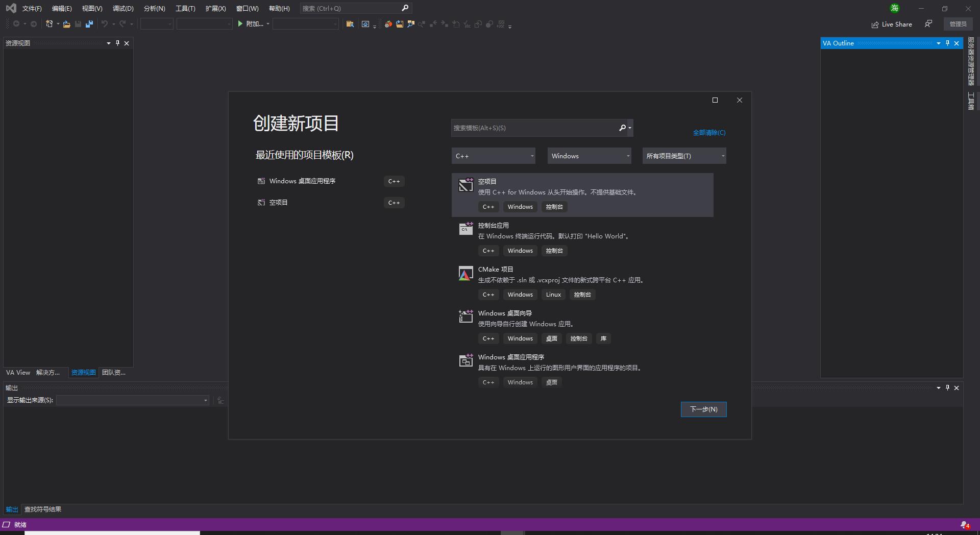Open the all project types dropdown
980x535 pixels.
pyautogui.click(x=684, y=156)
